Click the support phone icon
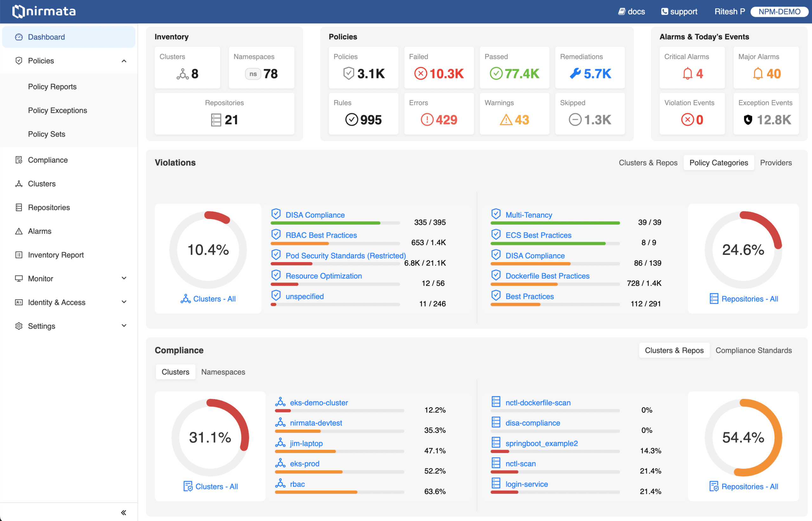The height and width of the screenshot is (521, 812). click(664, 11)
